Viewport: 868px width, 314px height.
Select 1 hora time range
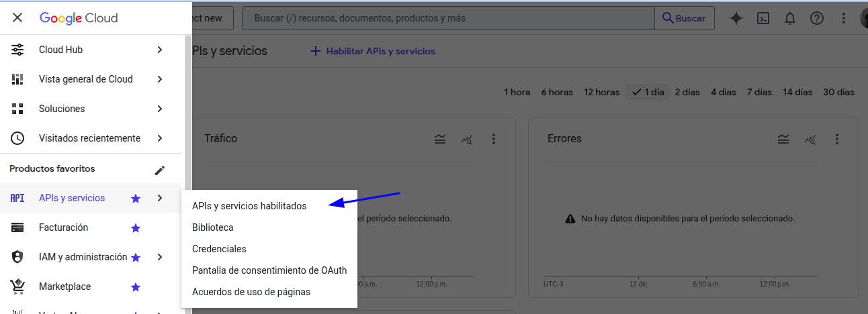point(517,92)
